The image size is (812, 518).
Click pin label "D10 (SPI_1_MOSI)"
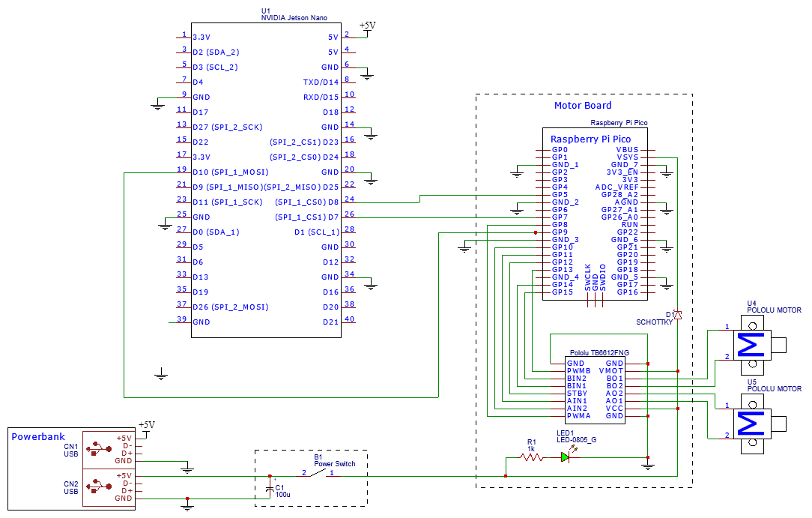pos(231,172)
